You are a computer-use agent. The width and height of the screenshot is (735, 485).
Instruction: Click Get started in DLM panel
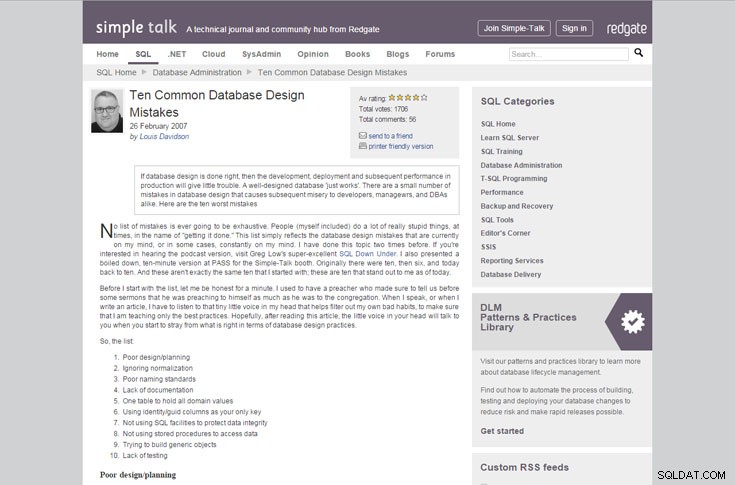click(x=502, y=431)
